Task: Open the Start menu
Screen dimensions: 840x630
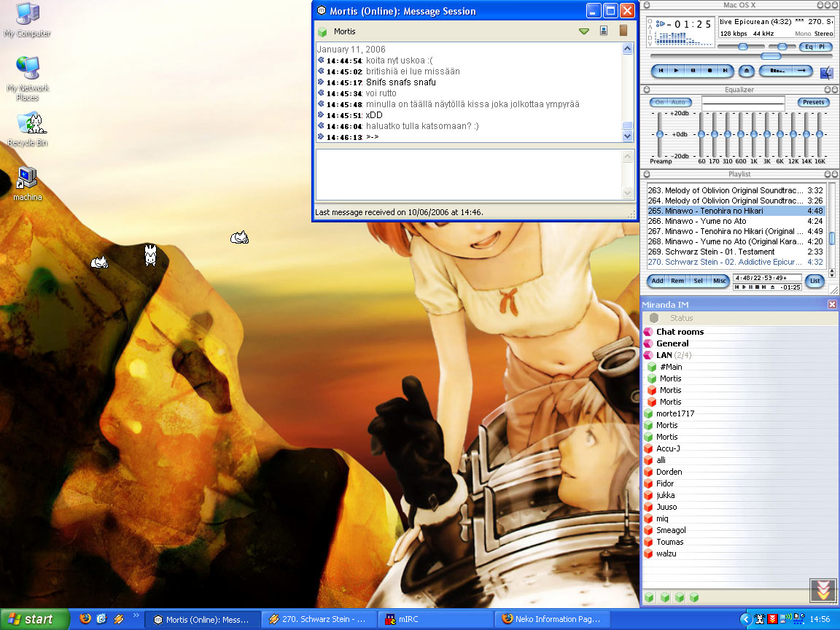Action: 35,619
